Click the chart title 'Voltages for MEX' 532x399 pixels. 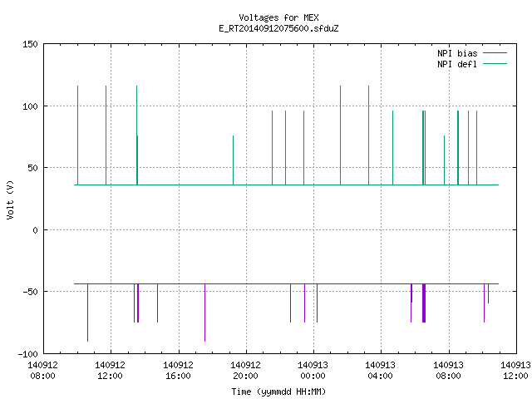pyautogui.click(x=278, y=17)
